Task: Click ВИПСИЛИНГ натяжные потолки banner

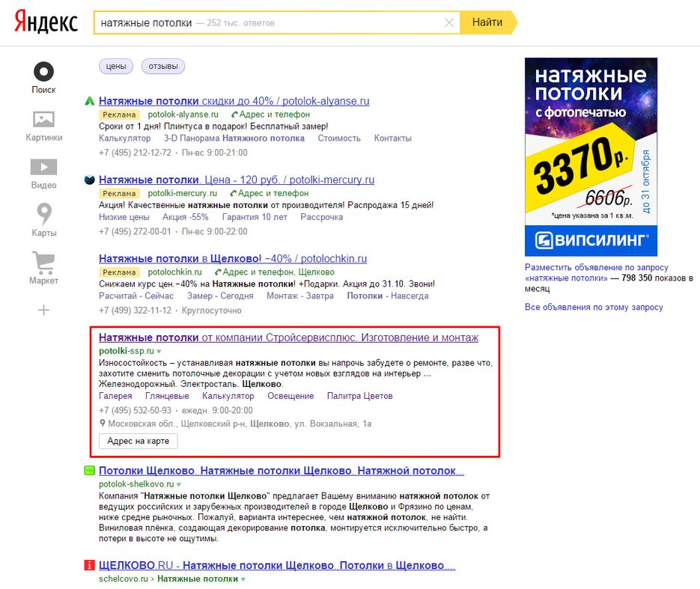Action: click(591, 156)
